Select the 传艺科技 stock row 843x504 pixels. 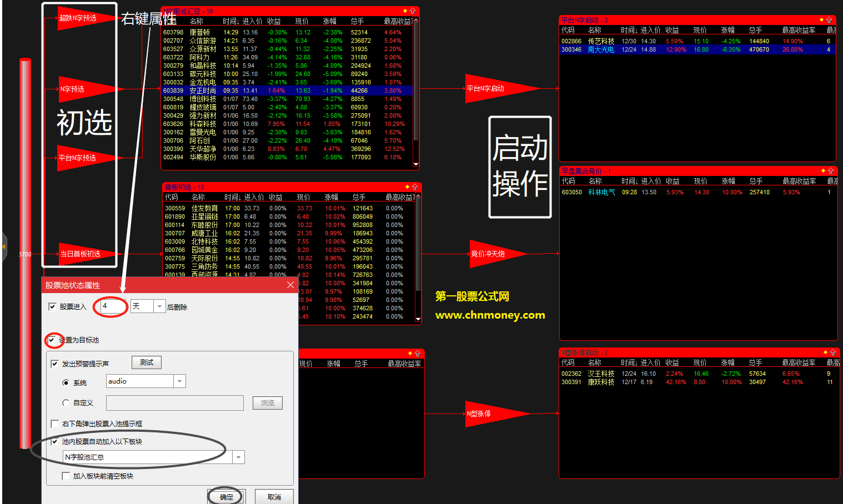(x=698, y=41)
